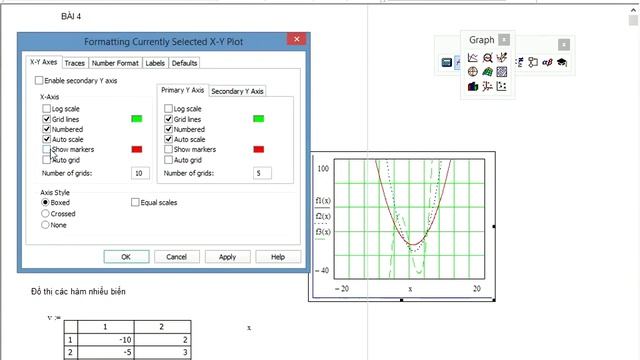Switch to the X-Y Axes tab
The image size is (640, 360).
[x=44, y=62]
